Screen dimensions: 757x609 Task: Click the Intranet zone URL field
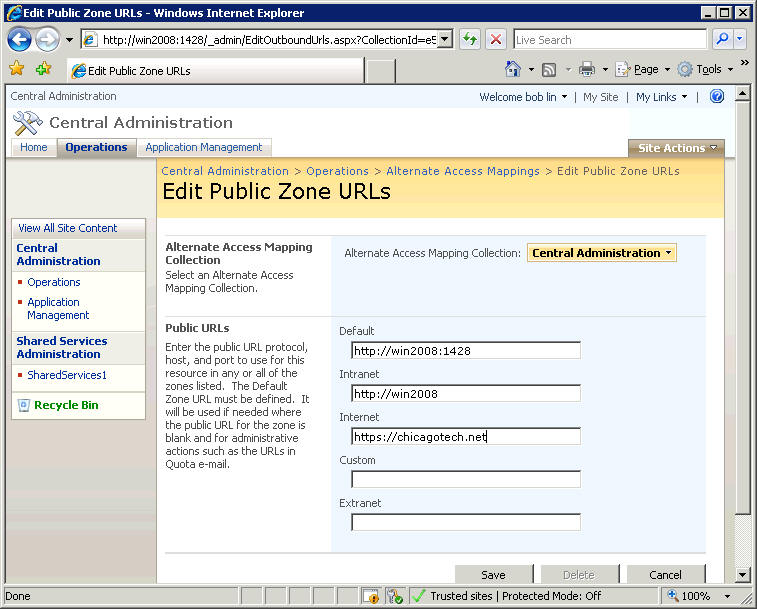pos(466,394)
